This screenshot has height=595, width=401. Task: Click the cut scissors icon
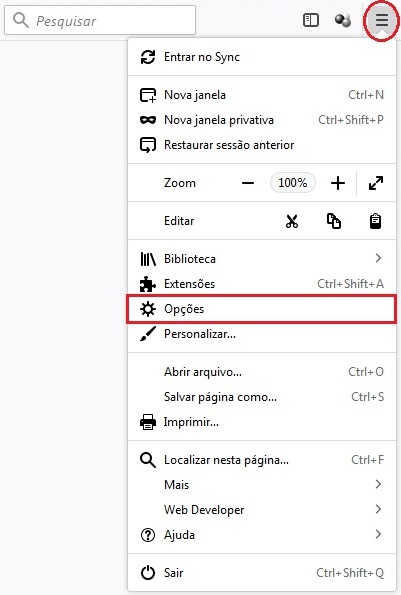[292, 221]
